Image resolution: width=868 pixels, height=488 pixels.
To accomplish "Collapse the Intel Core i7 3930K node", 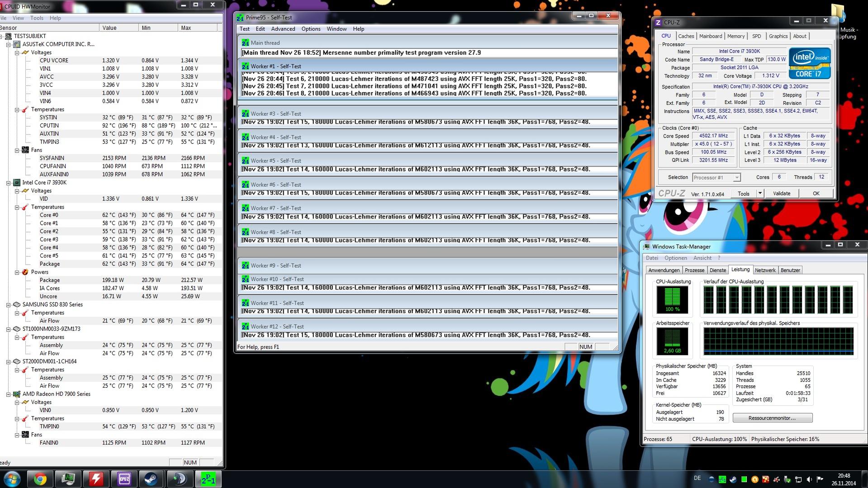I will [9, 183].
